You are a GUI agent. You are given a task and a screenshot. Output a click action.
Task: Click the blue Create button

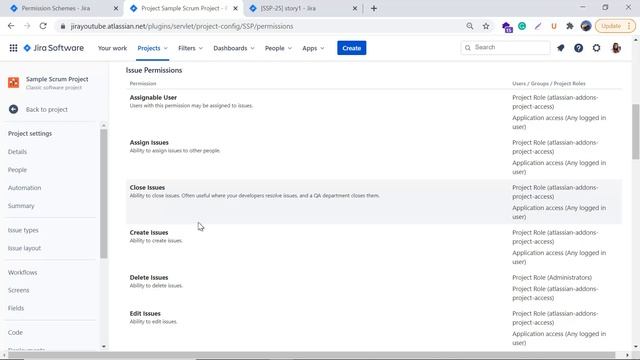[x=351, y=48]
